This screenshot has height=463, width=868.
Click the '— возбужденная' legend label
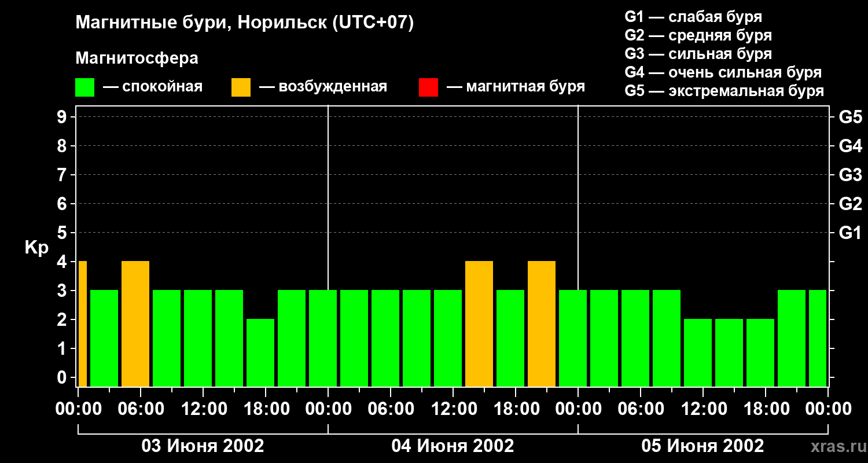coord(323,87)
